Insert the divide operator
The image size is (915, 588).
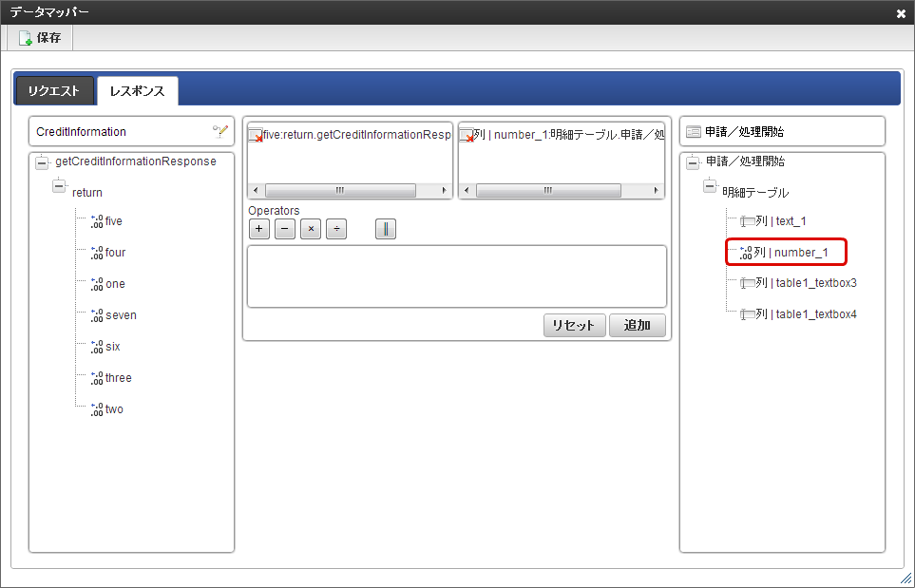(336, 229)
